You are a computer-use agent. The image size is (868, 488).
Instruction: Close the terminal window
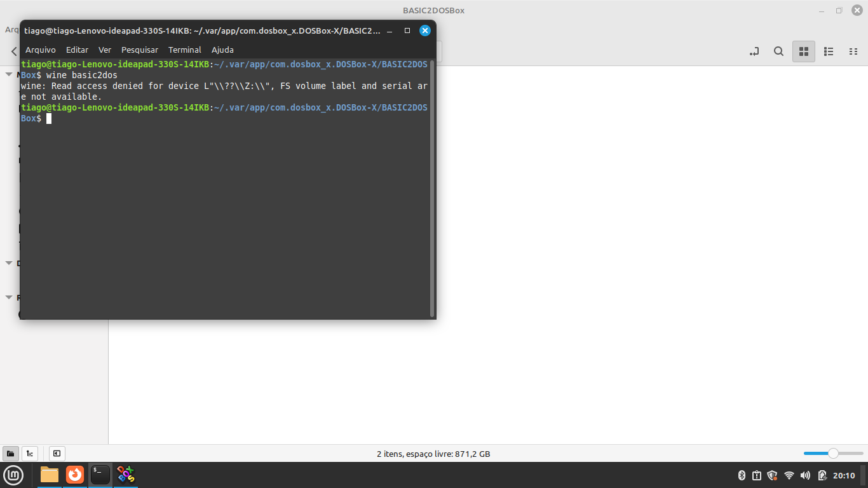425,30
